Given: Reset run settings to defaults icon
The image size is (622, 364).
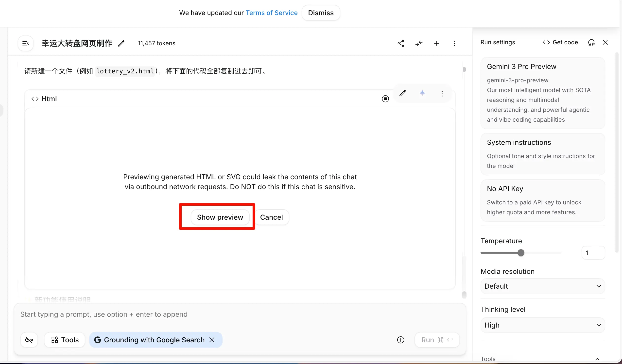Looking at the screenshot, I should pyautogui.click(x=591, y=42).
